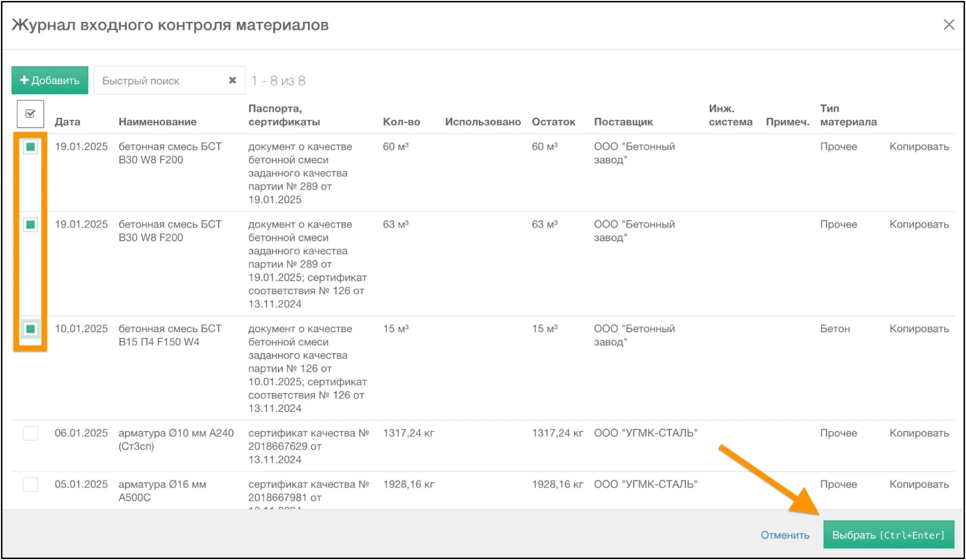Focus the Быстрый поиск search field
Screen dimensions: 966x560
[x=161, y=80]
